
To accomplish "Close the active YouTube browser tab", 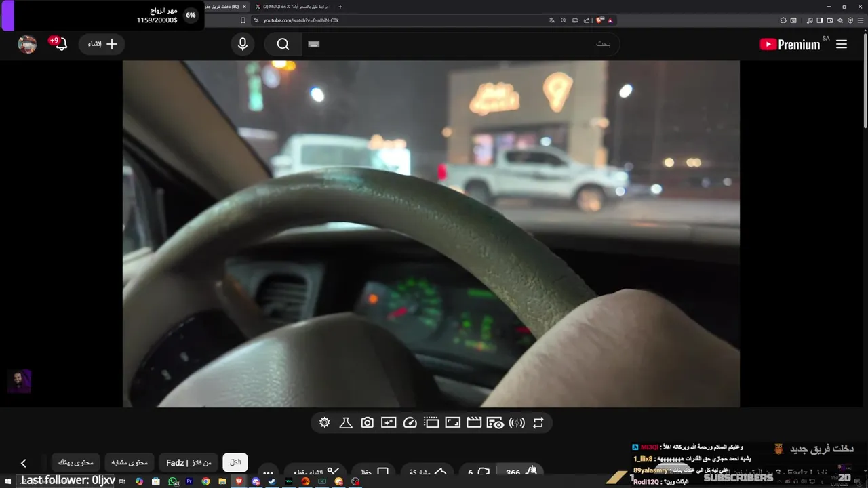I will (245, 7).
